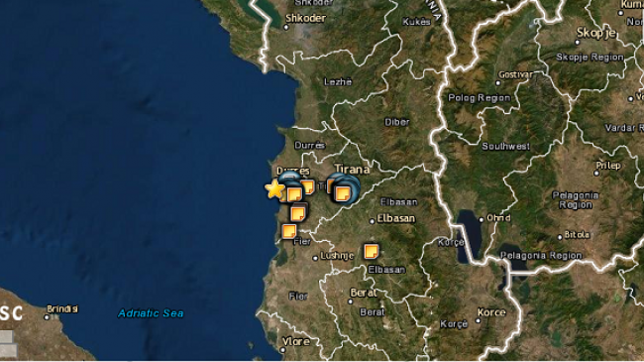
Task: Select the Skopje city dot
Action: 577,43
